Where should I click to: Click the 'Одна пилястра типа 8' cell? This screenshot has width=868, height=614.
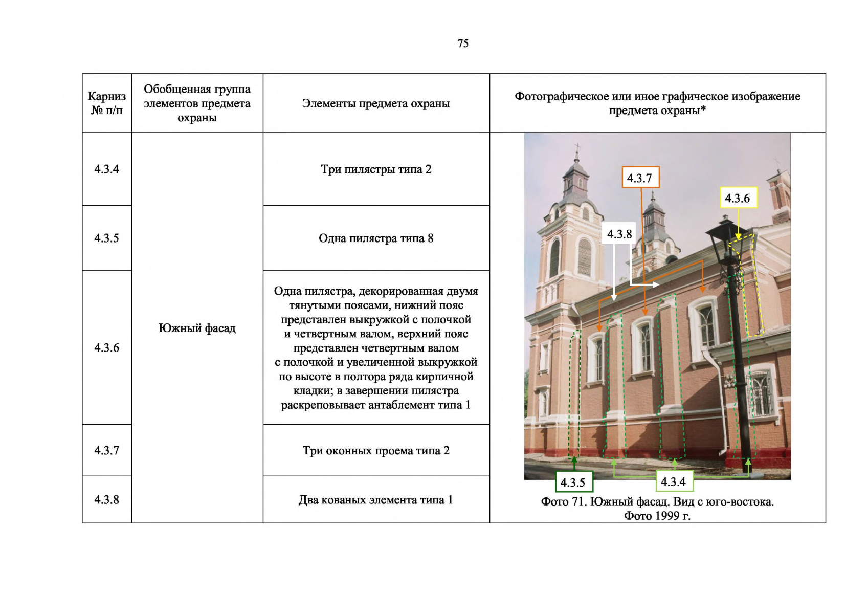tap(376, 238)
